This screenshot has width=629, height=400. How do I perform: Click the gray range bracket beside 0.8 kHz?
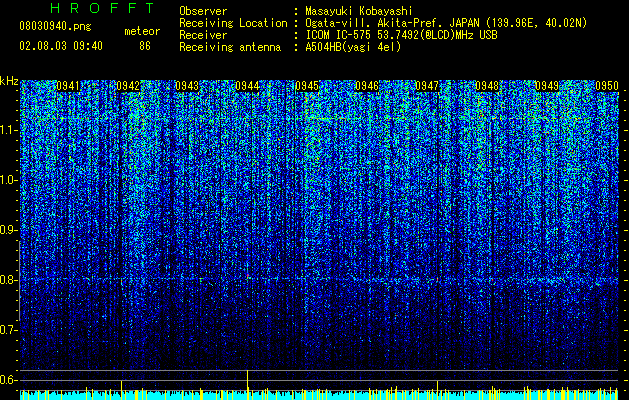pos(20,281)
